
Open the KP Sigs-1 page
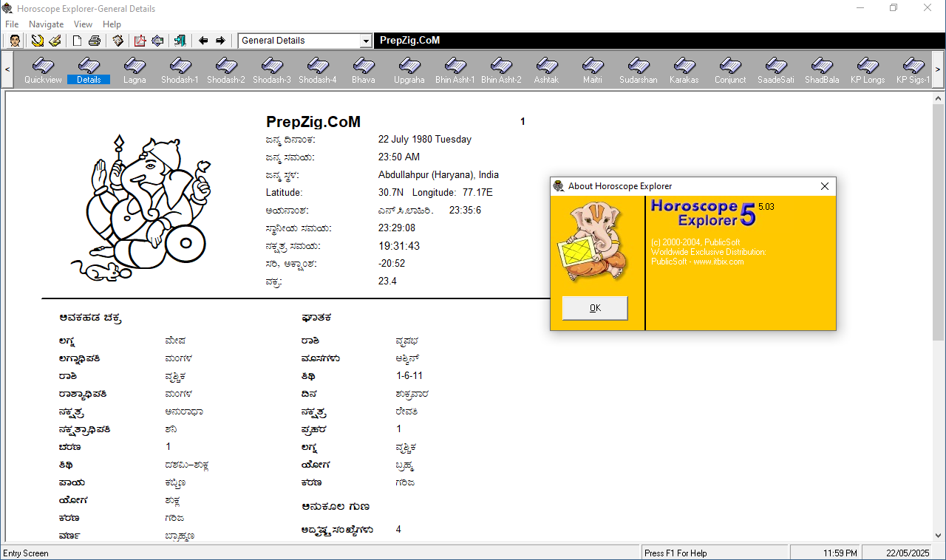pos(913,70)
